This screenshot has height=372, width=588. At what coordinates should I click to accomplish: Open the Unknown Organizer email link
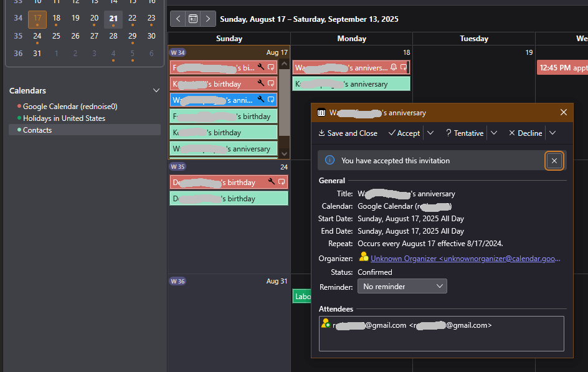click(465, 258)
